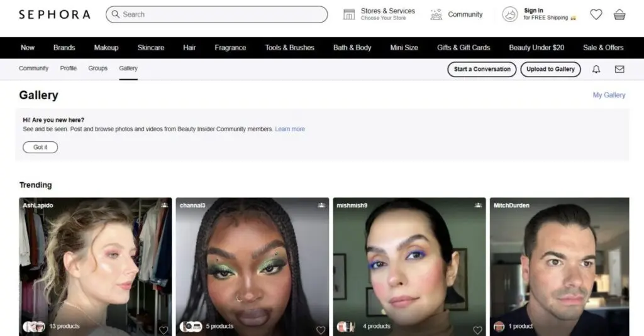Click the Sephora logo
The height and width of the screenshot is (336, 644).
pyautogui.click(x=55, y=14)
